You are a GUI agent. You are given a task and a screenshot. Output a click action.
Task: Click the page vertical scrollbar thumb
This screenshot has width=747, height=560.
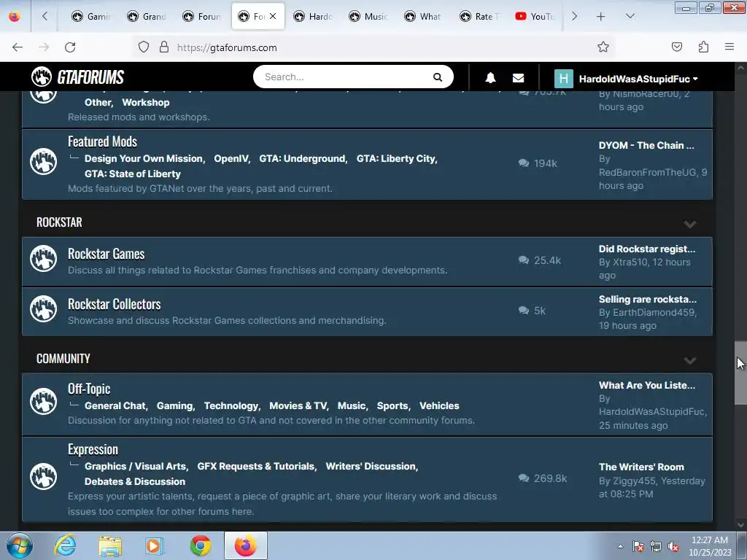tap(740, 373)
